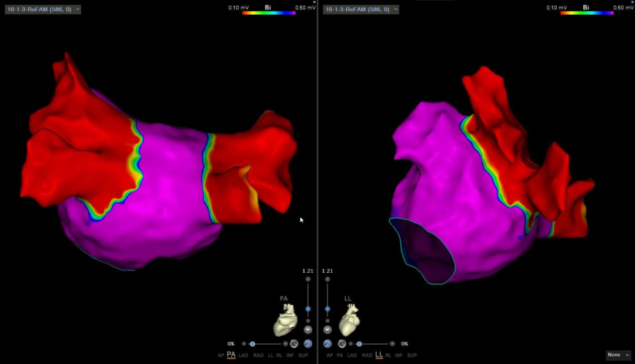Click the left pane heart orientation model
The image size is (635, 364).
point(286,322)
